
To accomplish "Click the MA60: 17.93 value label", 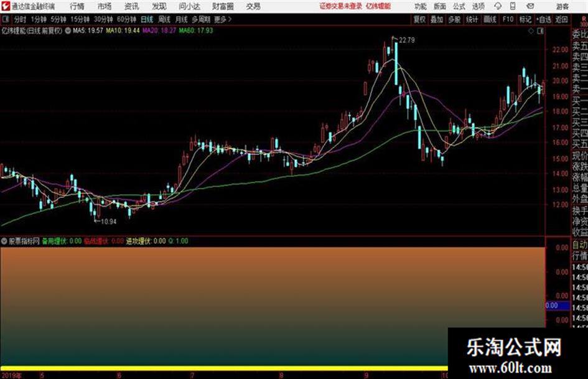I will (196, 30).
